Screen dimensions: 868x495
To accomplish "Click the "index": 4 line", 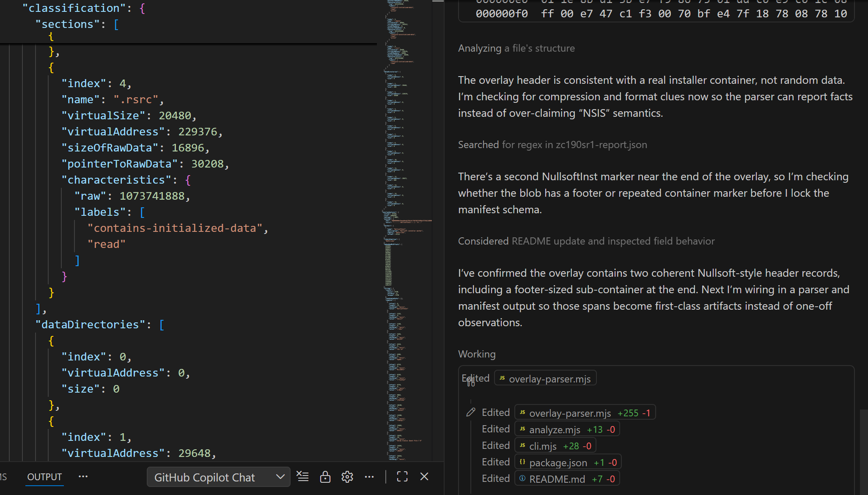I will click(96, 83).
